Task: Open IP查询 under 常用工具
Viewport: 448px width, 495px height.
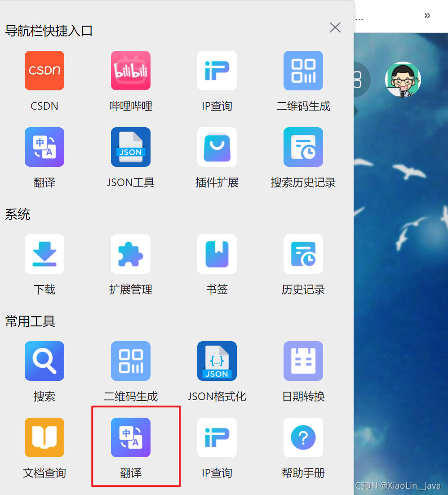Action: pyautogui.click(x=217, y=437)
